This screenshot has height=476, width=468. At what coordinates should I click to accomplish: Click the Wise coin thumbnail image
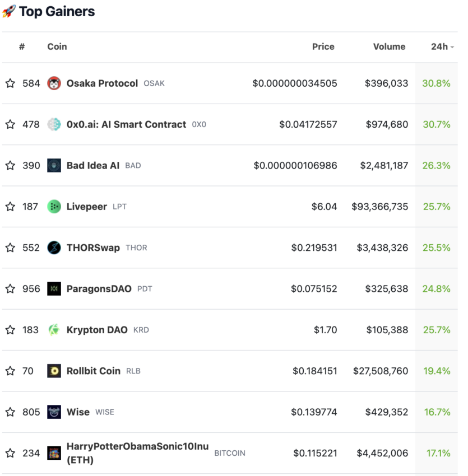(54, 412)
